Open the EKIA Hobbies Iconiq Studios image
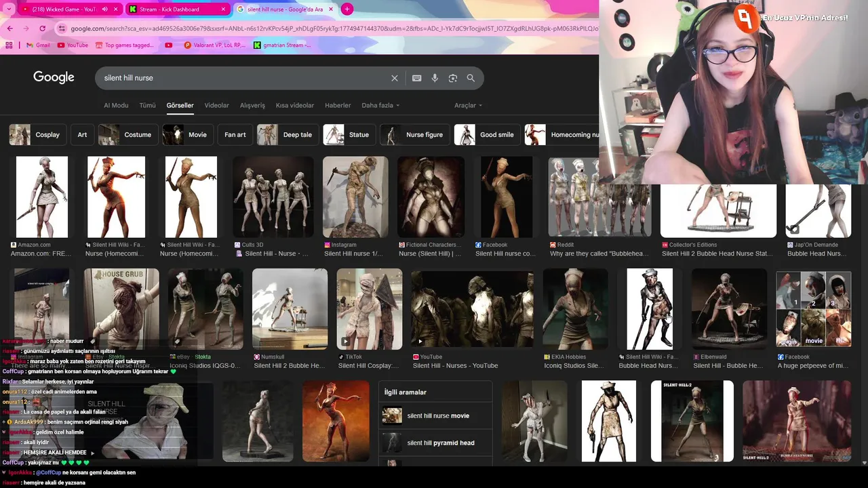 click(575, 309)
